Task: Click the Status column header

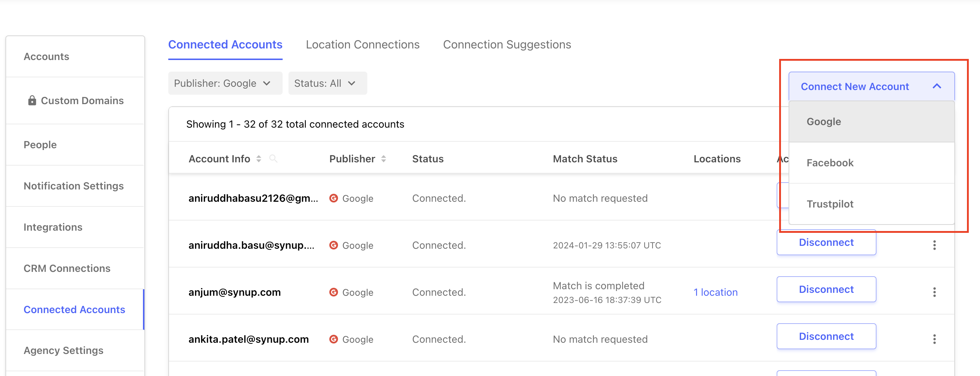Action: pyautogui.click(x=428, y=159)
